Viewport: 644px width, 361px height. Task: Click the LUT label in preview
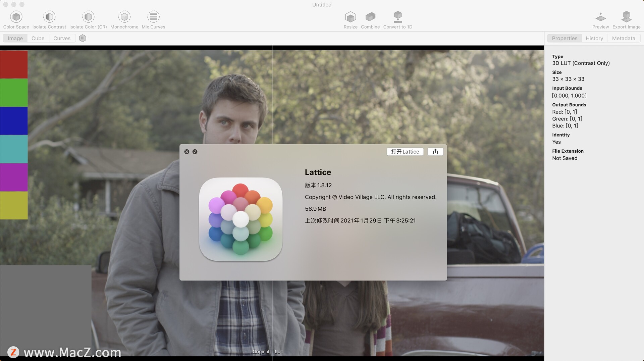[x=279, y=352]
